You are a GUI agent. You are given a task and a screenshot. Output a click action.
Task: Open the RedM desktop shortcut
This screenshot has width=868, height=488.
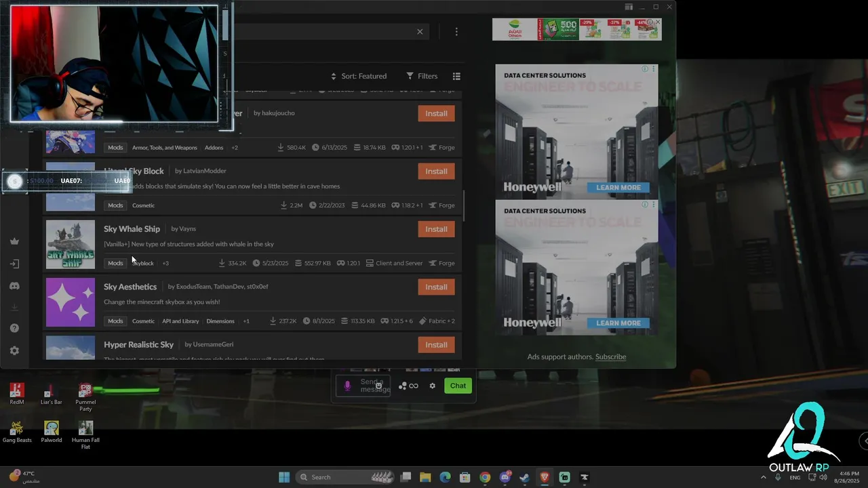tap(17, 394)
